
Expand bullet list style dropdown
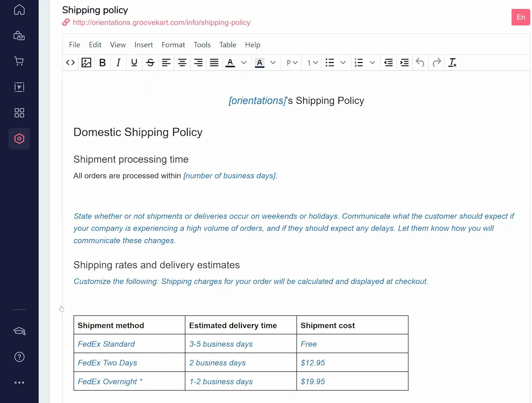[343, 63]
